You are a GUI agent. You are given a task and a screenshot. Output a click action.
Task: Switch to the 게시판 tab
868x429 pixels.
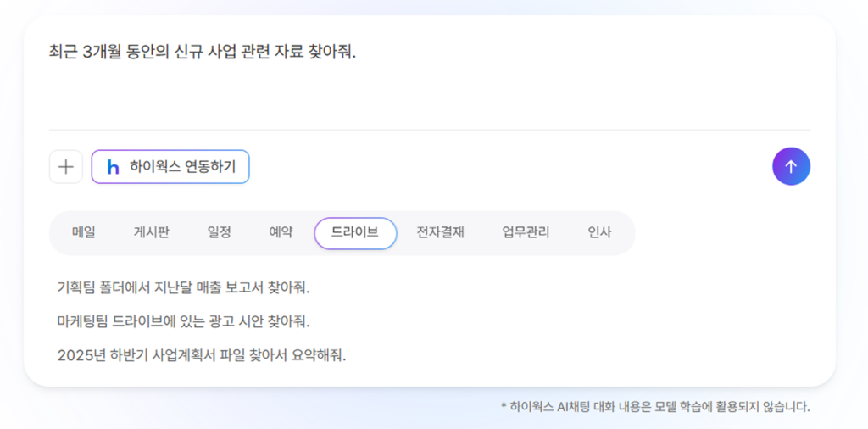coord(151,232)
